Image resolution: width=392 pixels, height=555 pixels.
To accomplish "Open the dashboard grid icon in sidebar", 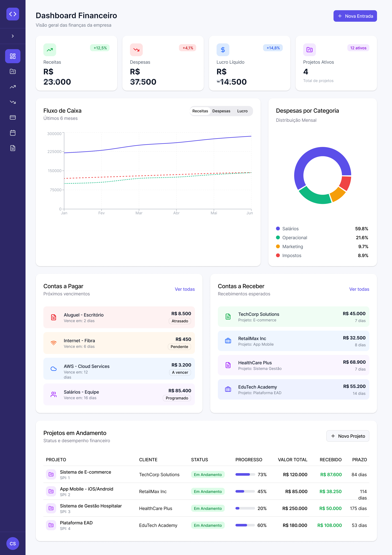I will click(13, 56).
